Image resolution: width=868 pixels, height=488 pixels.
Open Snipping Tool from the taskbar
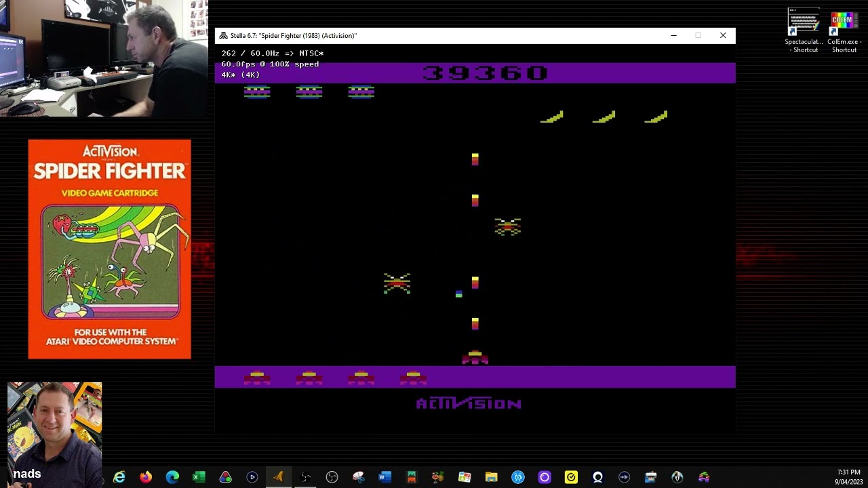[358, 477]
